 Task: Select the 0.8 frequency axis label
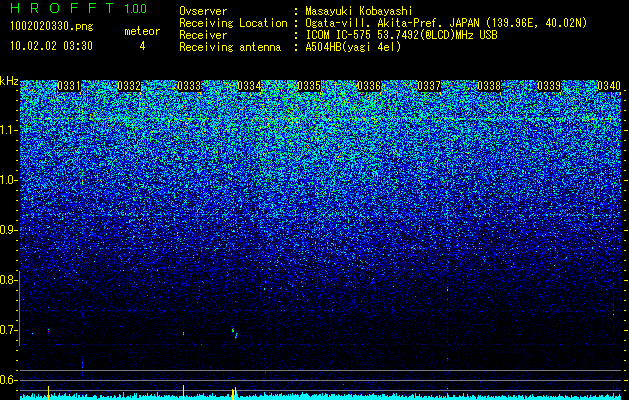tap(8, 280)
